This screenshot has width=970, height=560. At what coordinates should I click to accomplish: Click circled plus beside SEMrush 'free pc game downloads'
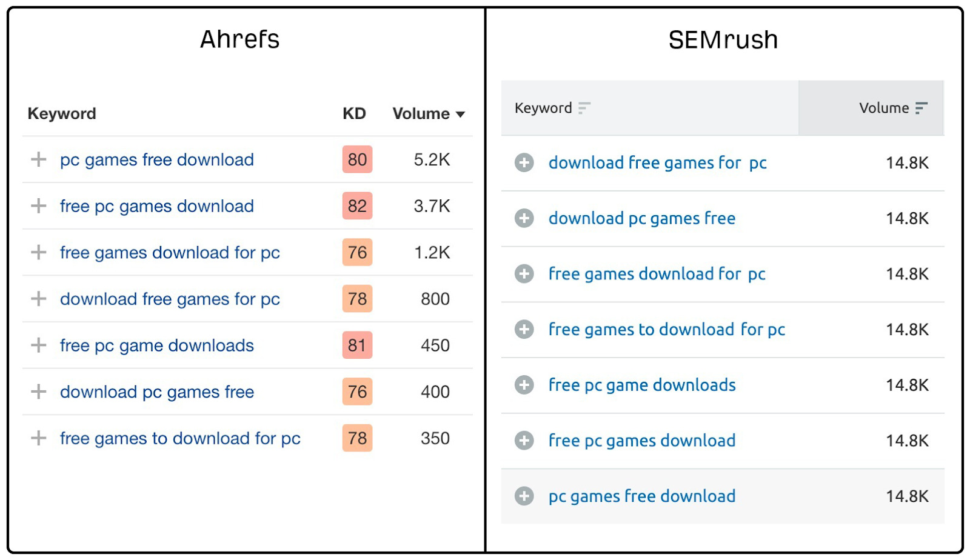click(524, 385)
